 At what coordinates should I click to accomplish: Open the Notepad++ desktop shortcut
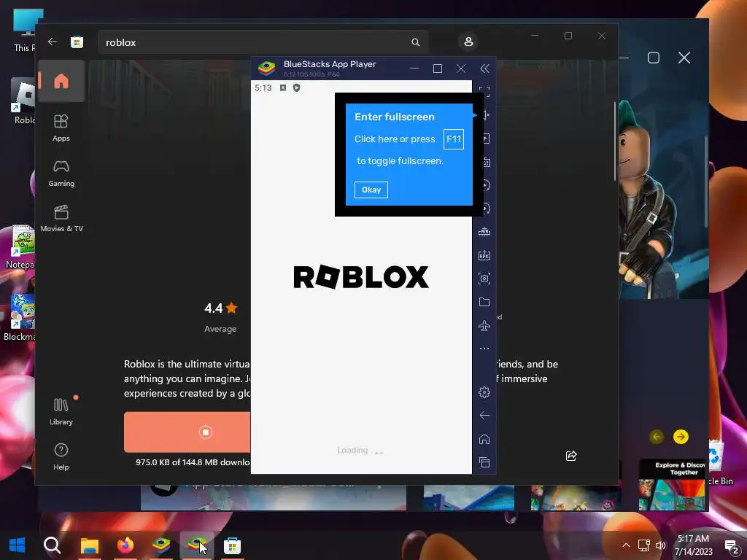pos(21,246)
